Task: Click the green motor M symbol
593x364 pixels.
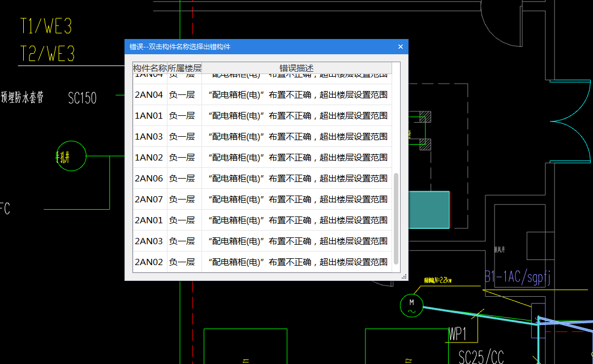Action: pyautogui.click(x=411, y=305)
